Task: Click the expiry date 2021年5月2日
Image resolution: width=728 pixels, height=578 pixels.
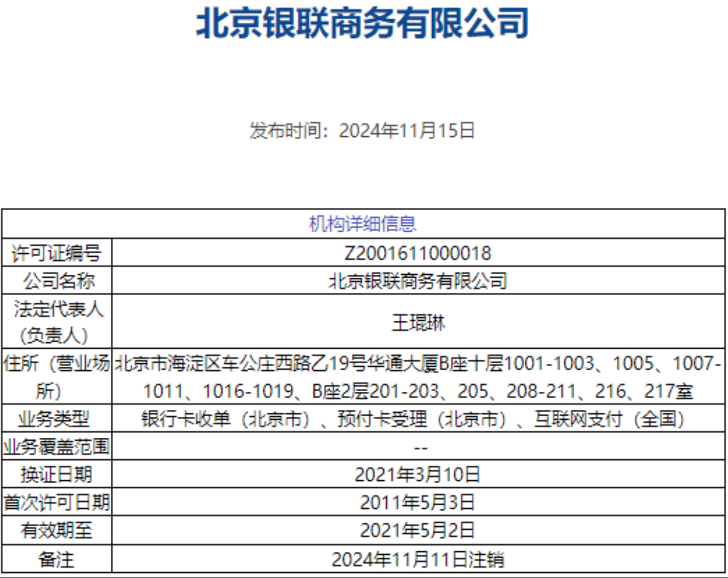Action: 418,530
